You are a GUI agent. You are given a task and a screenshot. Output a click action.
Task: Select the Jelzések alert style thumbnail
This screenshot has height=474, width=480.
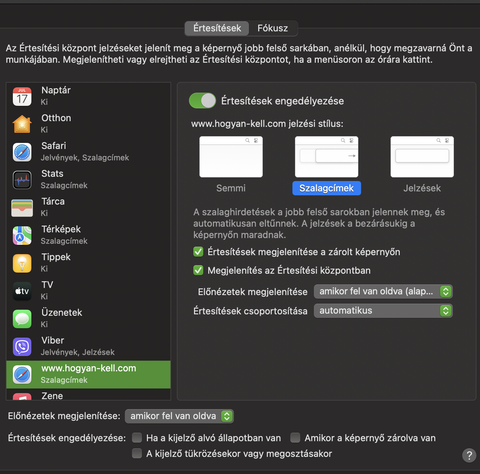422,156
